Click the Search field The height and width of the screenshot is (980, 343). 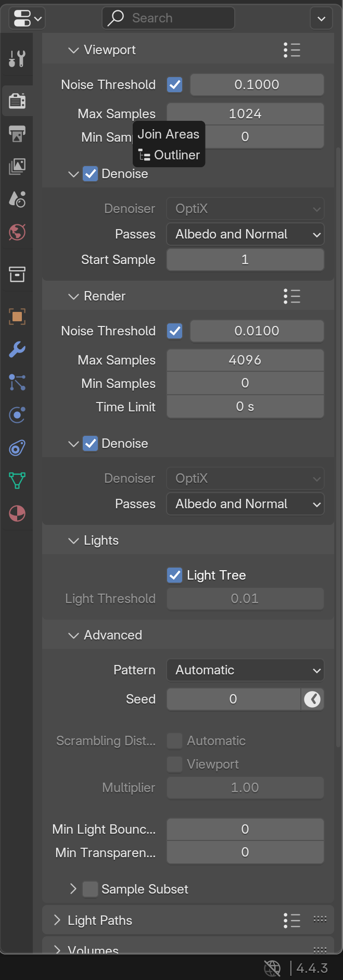168,18
